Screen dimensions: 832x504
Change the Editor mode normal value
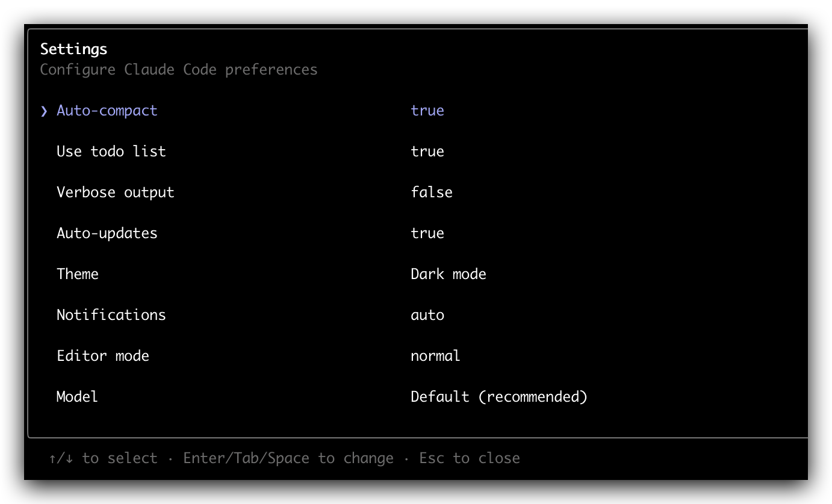(435, 356)
